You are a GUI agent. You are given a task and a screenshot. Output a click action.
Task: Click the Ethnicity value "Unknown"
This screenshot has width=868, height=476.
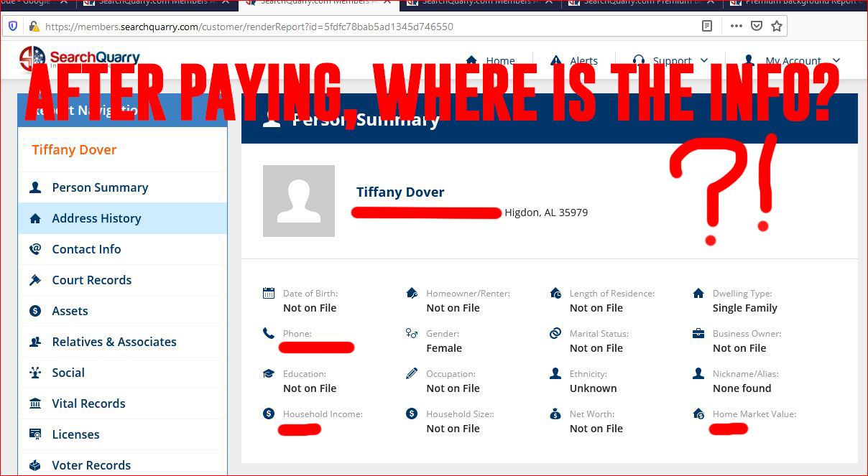[594, 388]
